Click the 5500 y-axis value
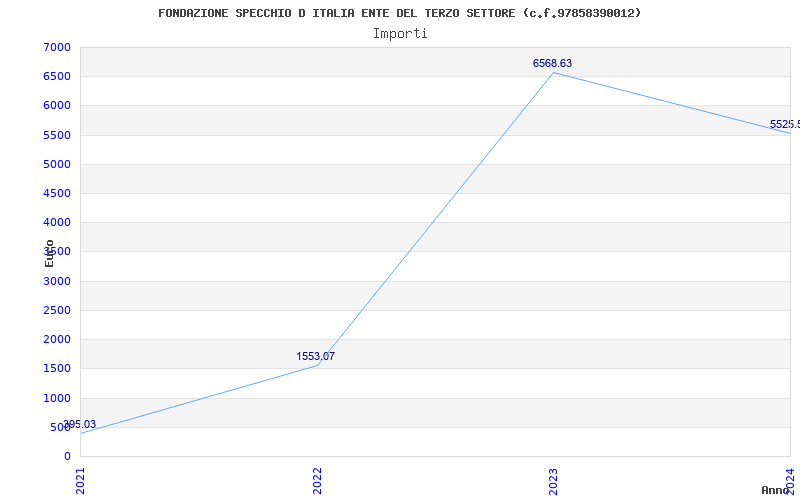 tap(57, 135)
